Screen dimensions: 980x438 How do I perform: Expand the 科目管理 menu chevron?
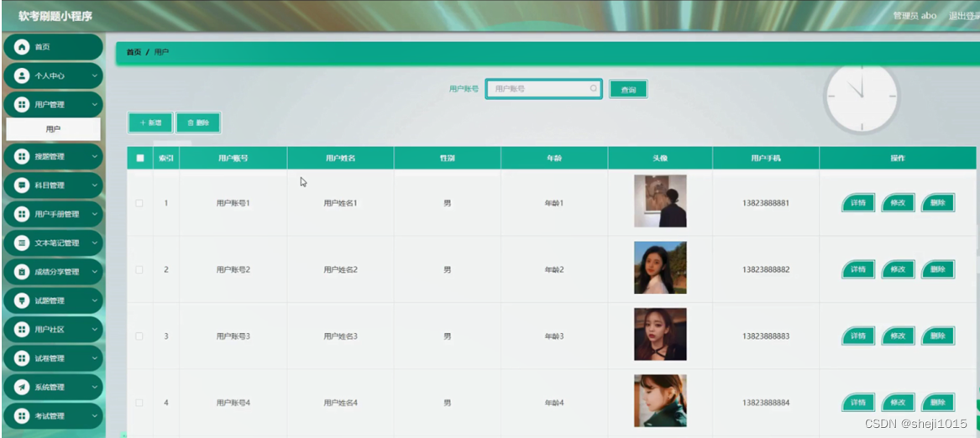pyautogui.click(x=94, y=185)
